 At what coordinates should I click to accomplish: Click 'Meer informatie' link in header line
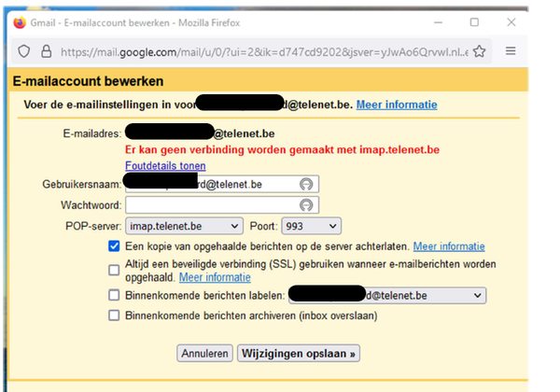click(x=397, y=104)
